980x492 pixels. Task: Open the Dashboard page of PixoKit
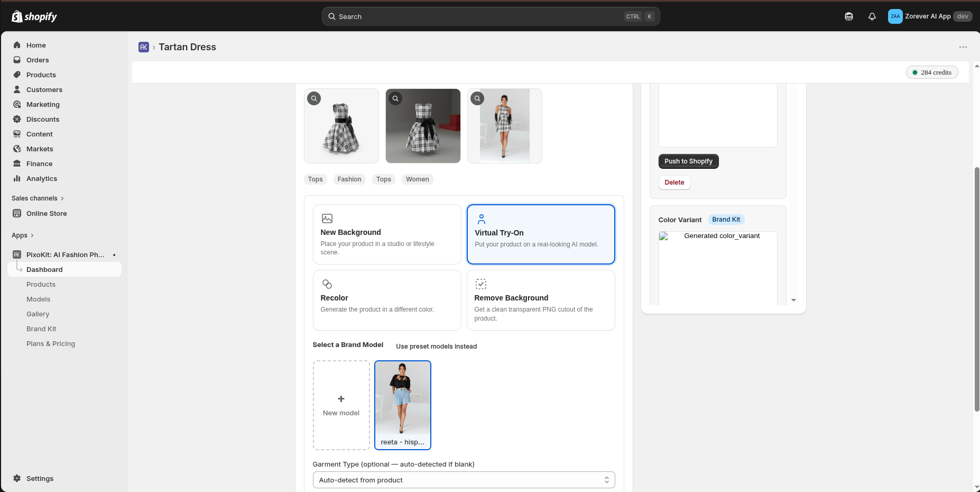point(64,269)
